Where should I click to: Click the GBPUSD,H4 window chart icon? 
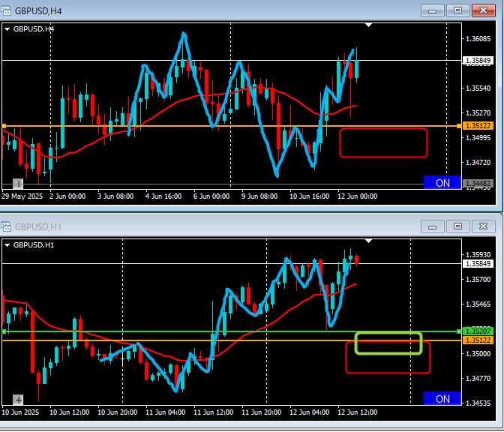(x=6, y=10)
